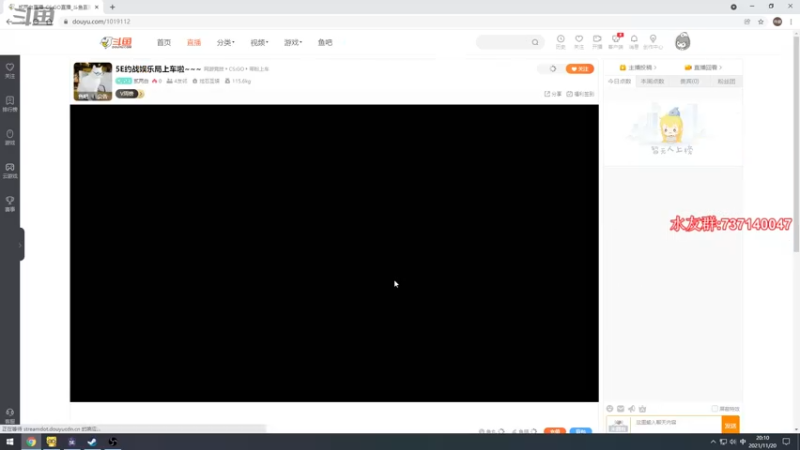The image size is (800, 450).
Task: Open the Windows notification center
Action: [x=786, y=442]
